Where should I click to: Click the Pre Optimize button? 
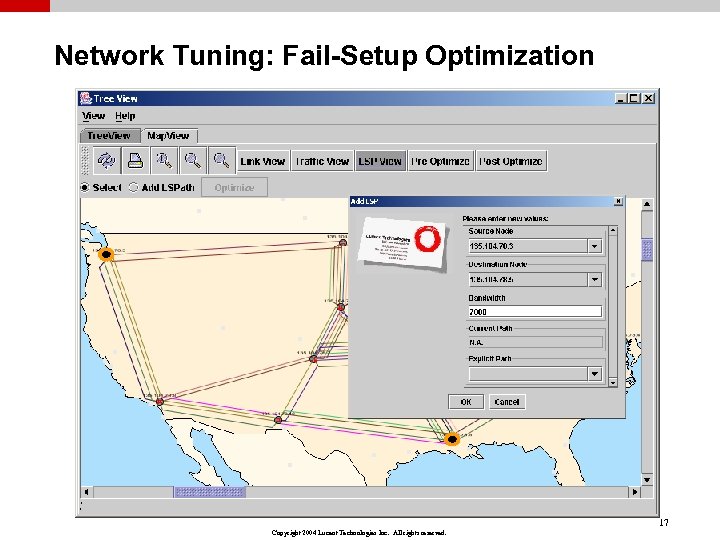click(x=440, y=161)
